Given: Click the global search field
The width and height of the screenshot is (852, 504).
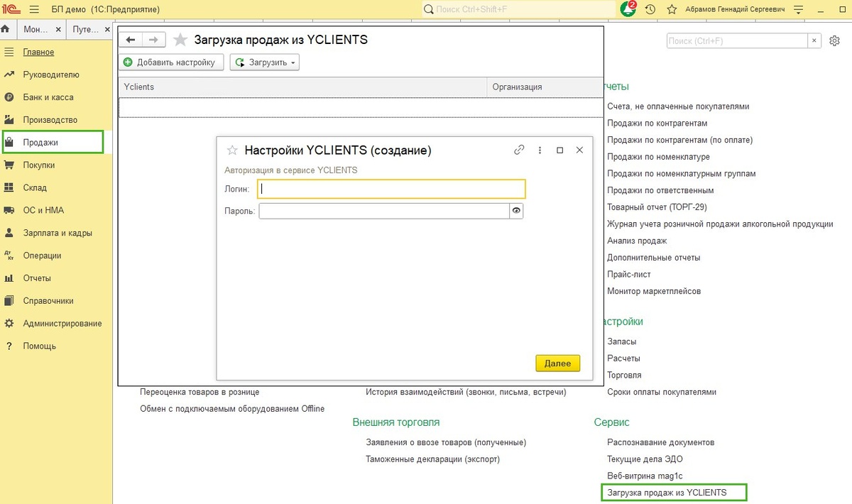Looking at the screenshot, I should click(518, 10).
